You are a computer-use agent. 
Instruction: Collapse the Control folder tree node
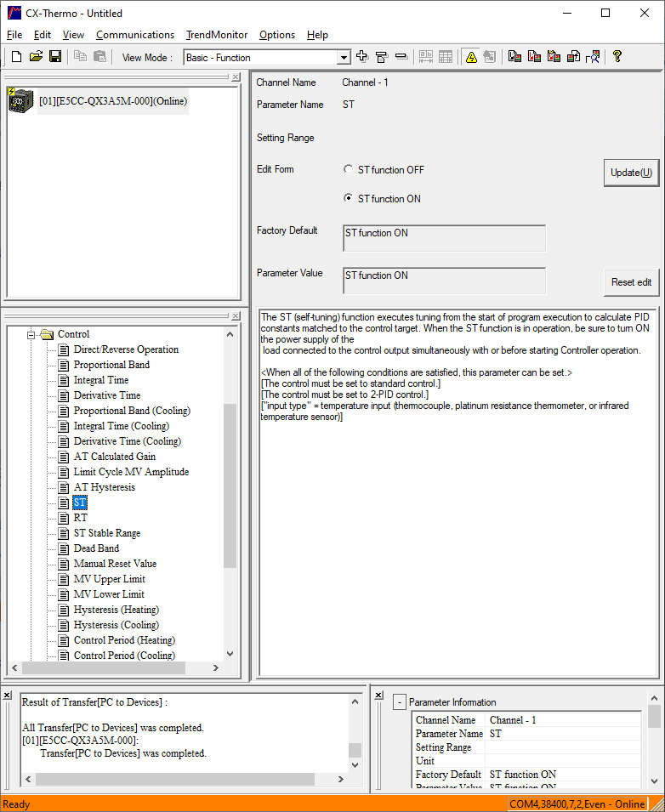[31, 335]
